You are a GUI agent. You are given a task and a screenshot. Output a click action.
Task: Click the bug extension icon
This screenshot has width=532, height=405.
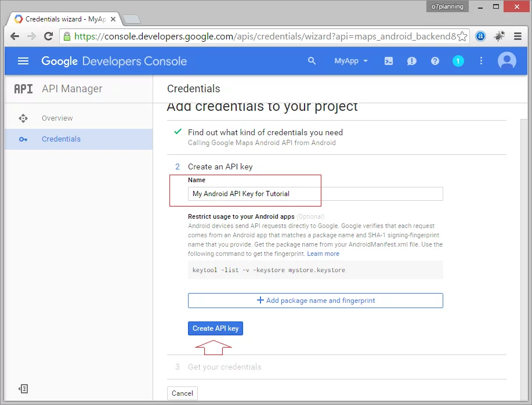[499, 36]
